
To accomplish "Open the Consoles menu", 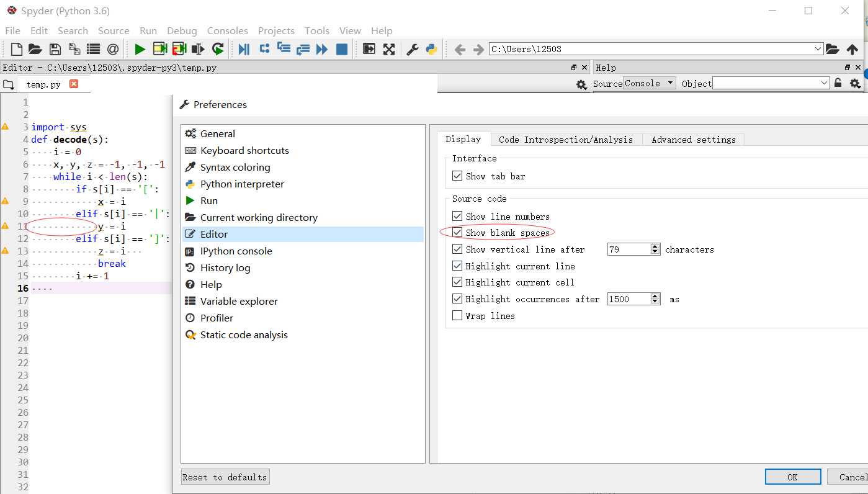I will click(x=228, y=30).
